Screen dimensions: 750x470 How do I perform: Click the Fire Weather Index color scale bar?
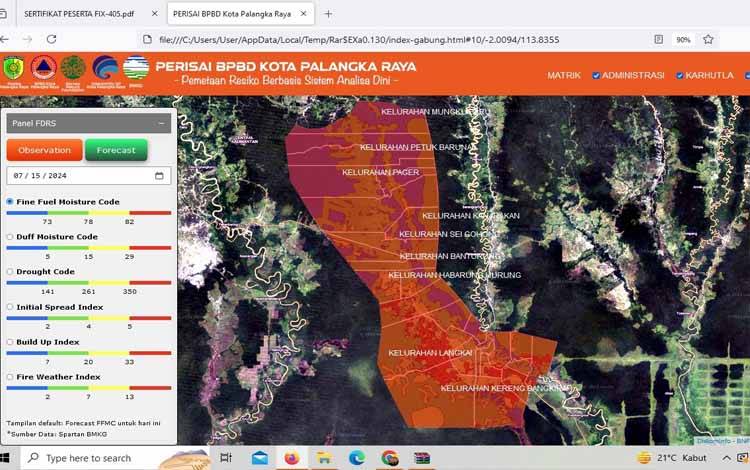88,388
